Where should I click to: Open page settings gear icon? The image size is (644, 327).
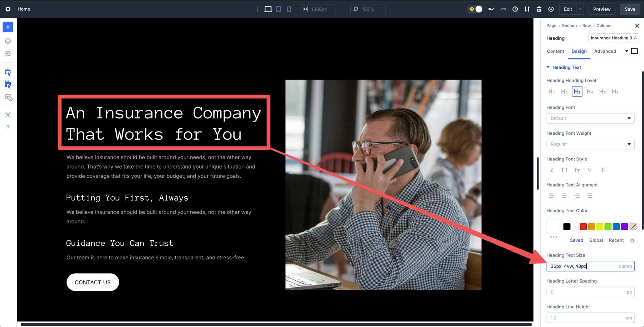pos(8,9)
